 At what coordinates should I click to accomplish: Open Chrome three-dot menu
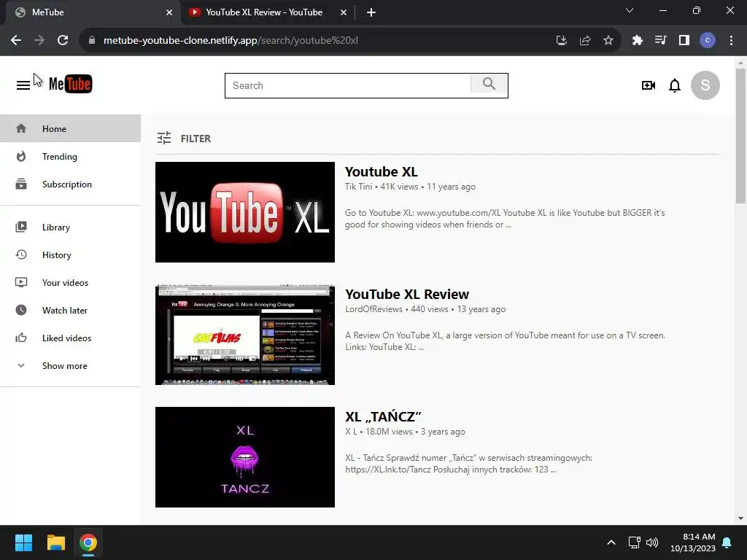tap(731, 41)
